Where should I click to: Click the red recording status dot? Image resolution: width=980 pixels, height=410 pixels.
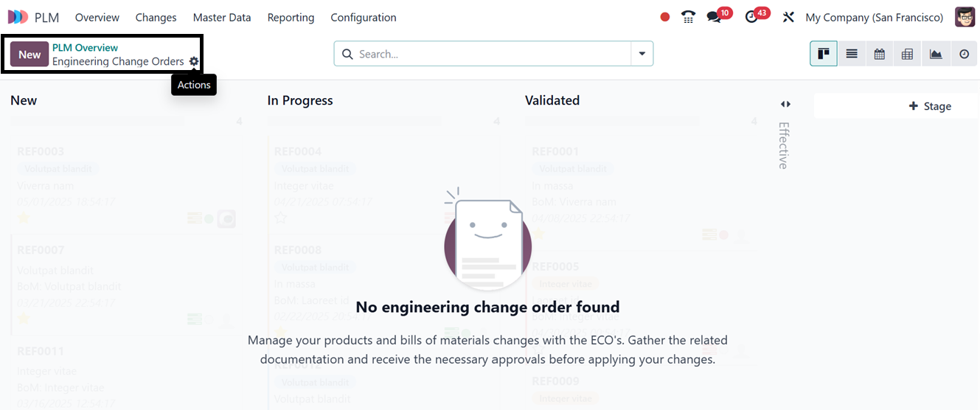click(665, 17)
